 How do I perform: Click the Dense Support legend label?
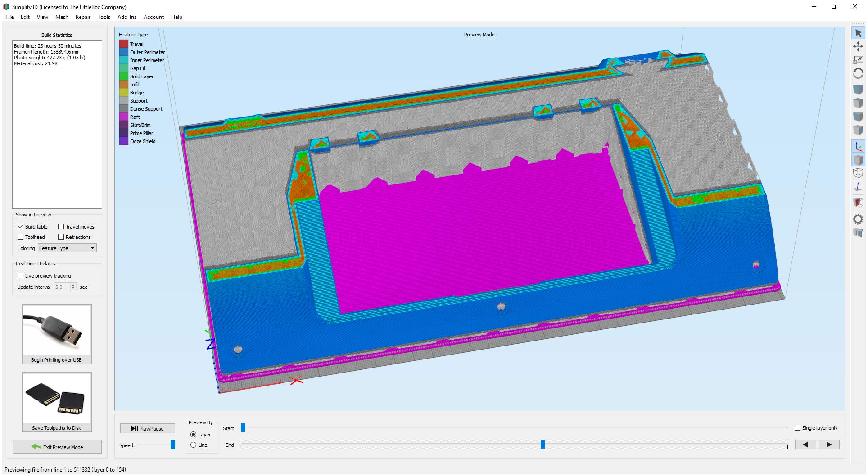click(x=146, y=109)
